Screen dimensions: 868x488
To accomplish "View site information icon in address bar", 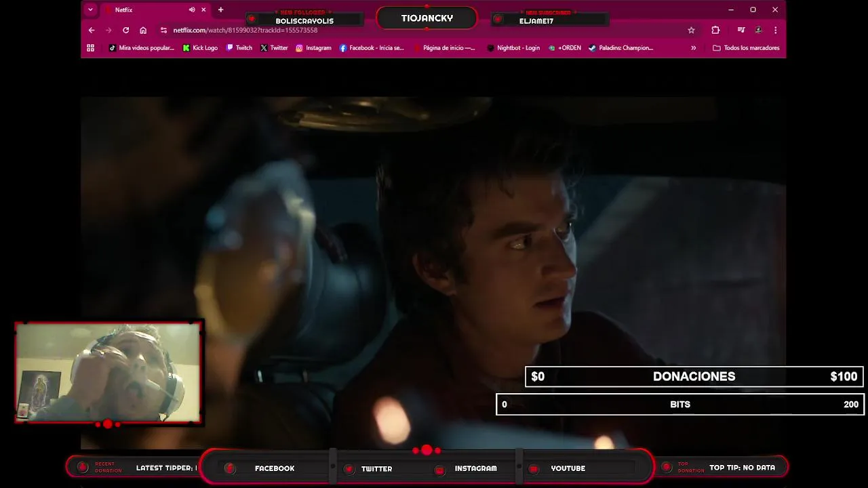I will (163, 30).
